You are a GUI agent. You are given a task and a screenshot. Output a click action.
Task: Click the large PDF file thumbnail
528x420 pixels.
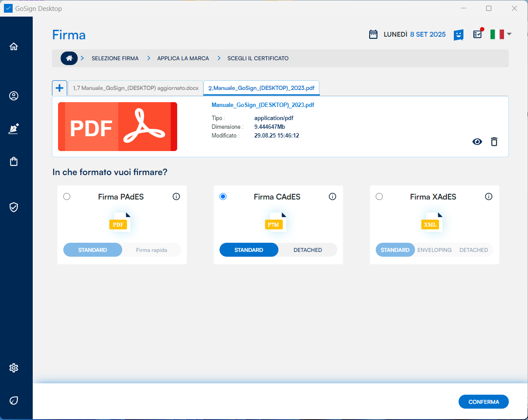(x=117, y=127)
